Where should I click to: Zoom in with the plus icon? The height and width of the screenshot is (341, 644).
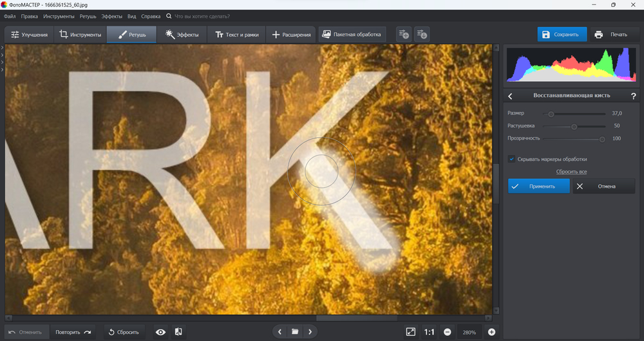492,332
